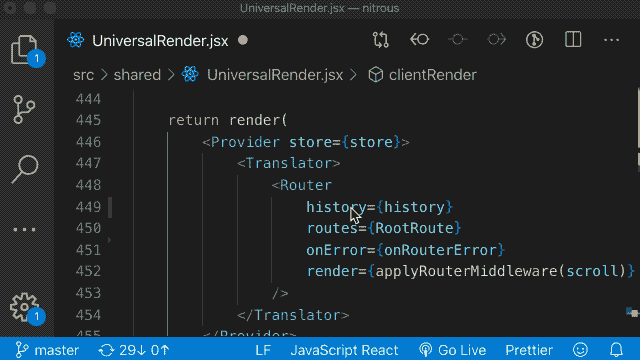Click the UniversalRender.jsx breadcrumb segment
The height and width of the screenshot is (360, 640).
click(x=275, y=75)
